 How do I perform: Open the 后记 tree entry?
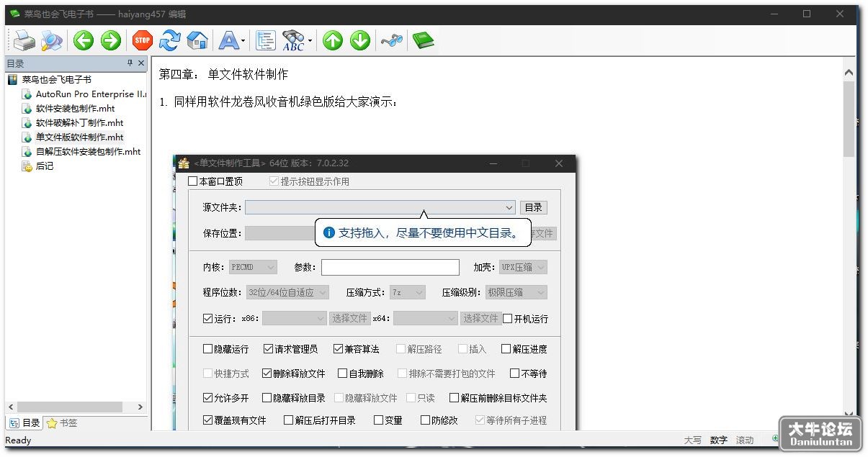pos(45,166)
